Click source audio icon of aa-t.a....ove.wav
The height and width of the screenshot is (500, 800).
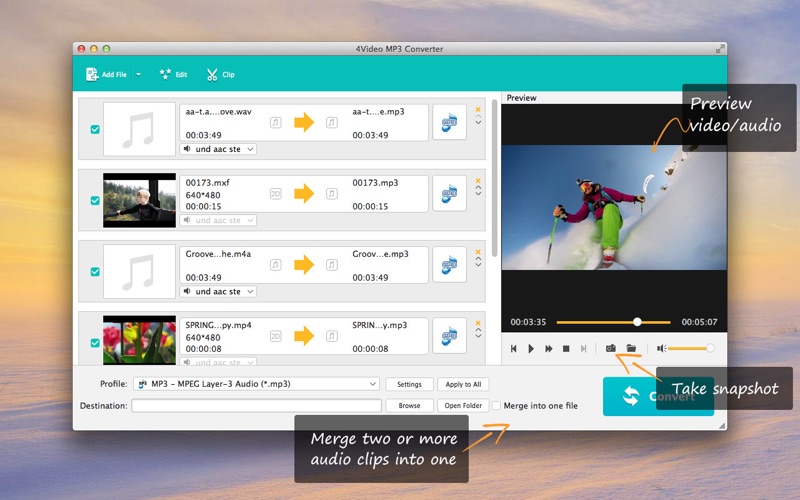pyautogui.click(x=276, y=122)
